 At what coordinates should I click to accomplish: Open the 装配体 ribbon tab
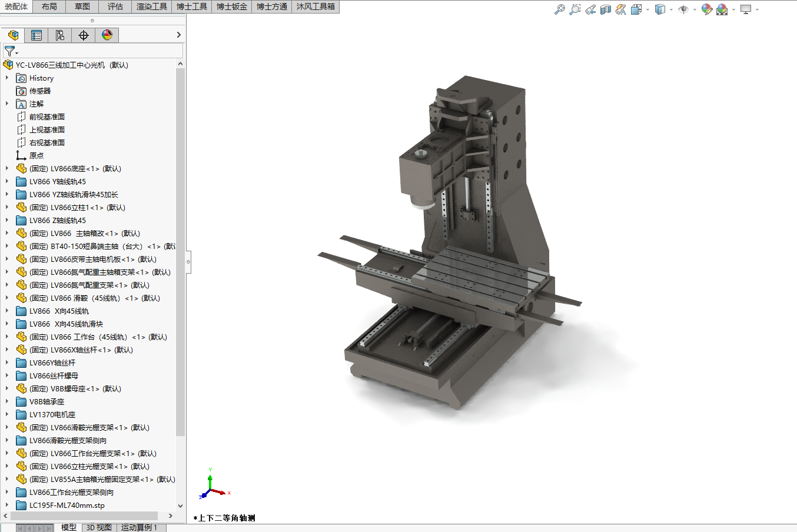coord(16,6)
